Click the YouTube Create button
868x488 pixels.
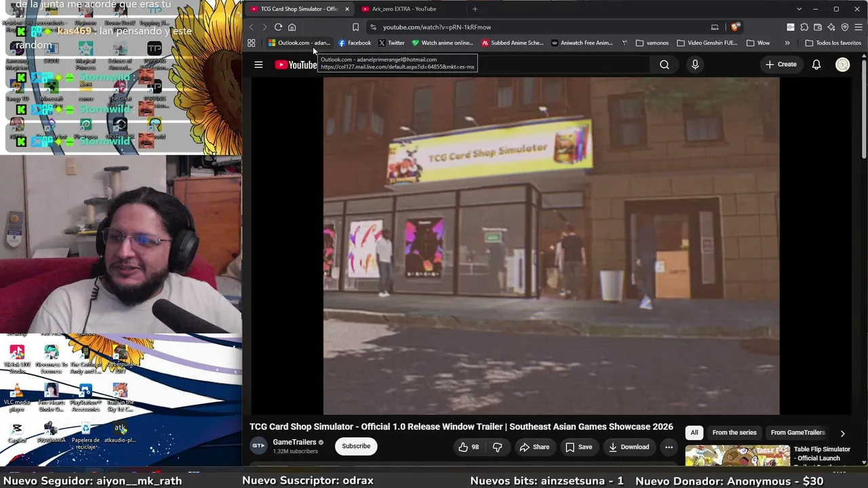point(781,64)
